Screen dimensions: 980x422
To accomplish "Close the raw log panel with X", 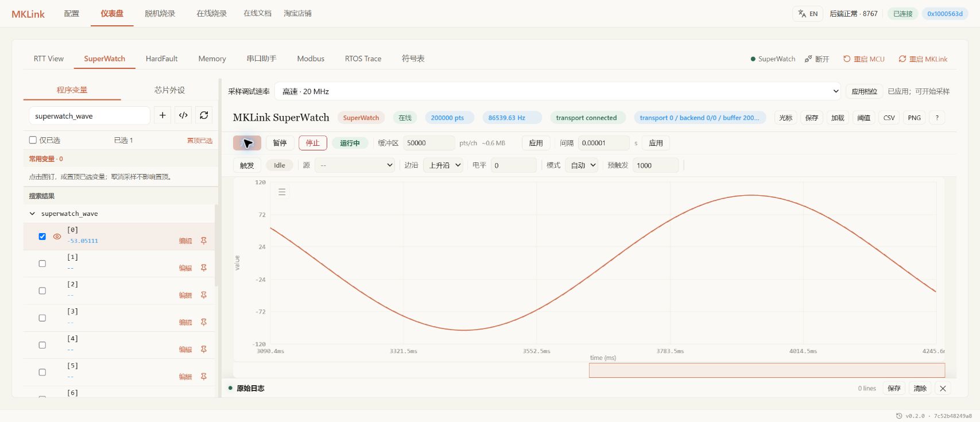I will [943, 389].
